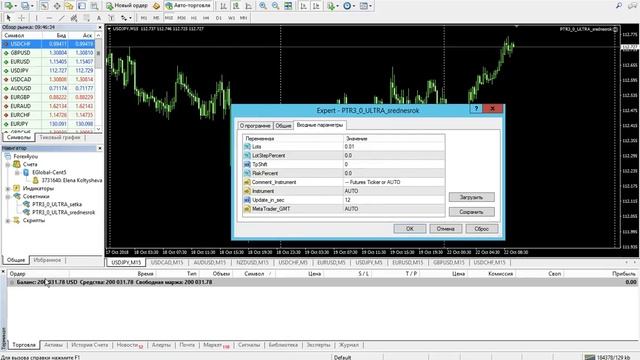Click the Сброс button
640x360 pixels.
coord(482,229)
